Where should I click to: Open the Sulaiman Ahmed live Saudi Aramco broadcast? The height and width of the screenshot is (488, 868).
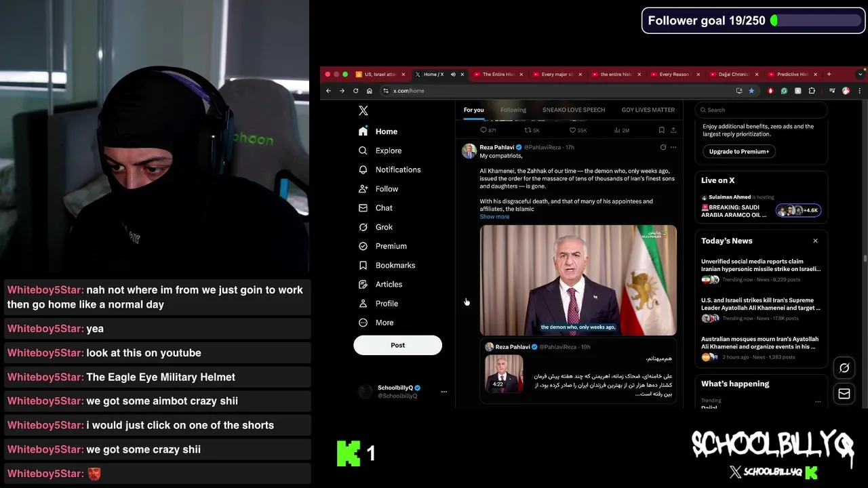click(x=761, y=207)
